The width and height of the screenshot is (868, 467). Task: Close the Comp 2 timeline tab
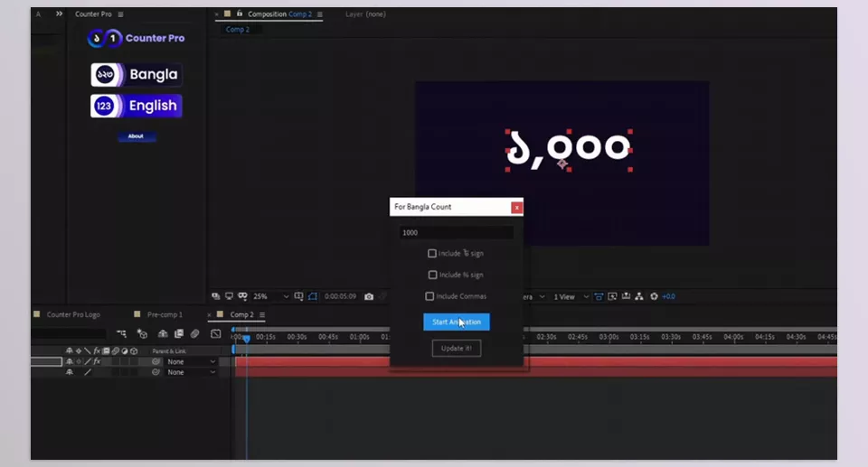209,315
